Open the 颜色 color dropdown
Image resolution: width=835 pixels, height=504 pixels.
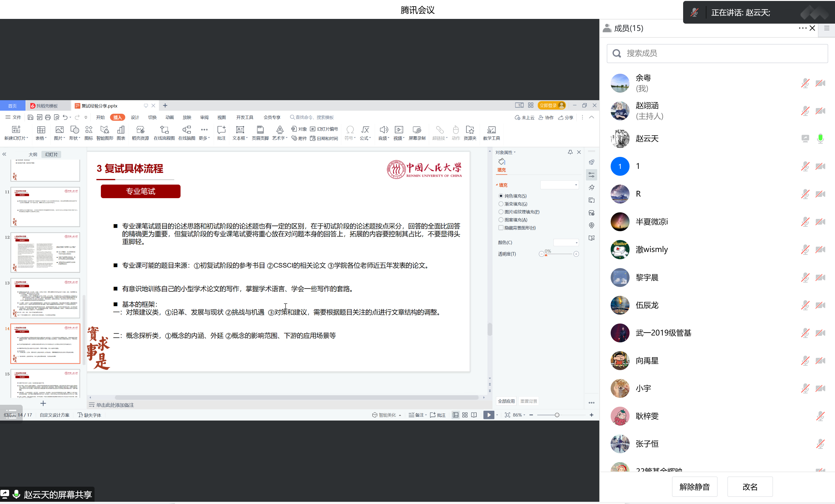tap(566, 243)
